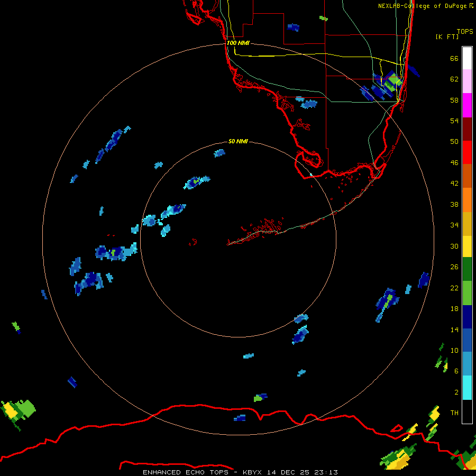Click the medium blue legend swatch
The image size is (476, 476).
467,340
